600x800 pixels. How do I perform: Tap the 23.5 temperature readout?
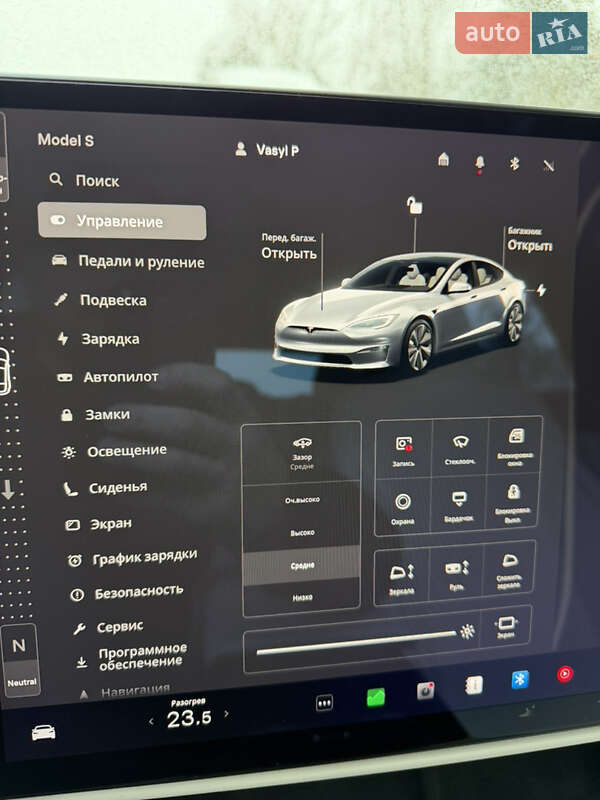189,718
